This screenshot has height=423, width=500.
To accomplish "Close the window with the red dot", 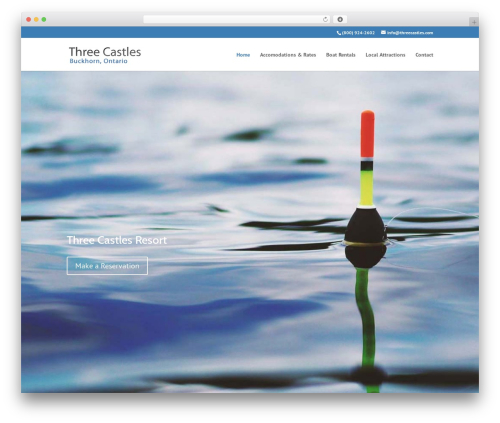I will tap(29, 20).
